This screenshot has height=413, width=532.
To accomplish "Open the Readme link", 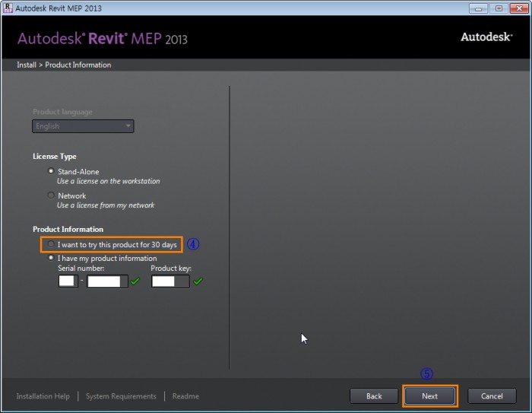I will [x=185, y=396].
